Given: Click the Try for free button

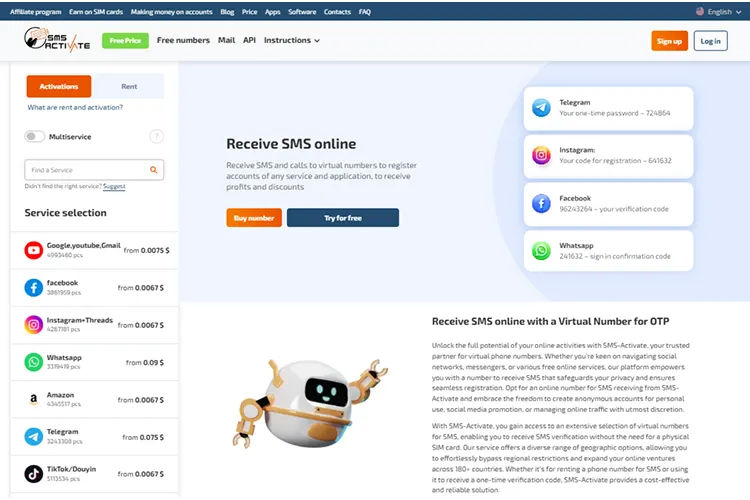Looking at the screenshot, I should pyautogui.click(x=343, y=218).
